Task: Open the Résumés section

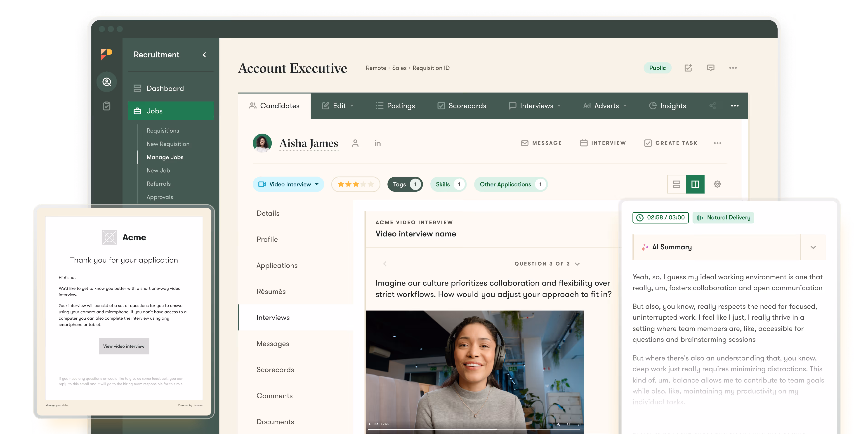Action: [295, 291]
